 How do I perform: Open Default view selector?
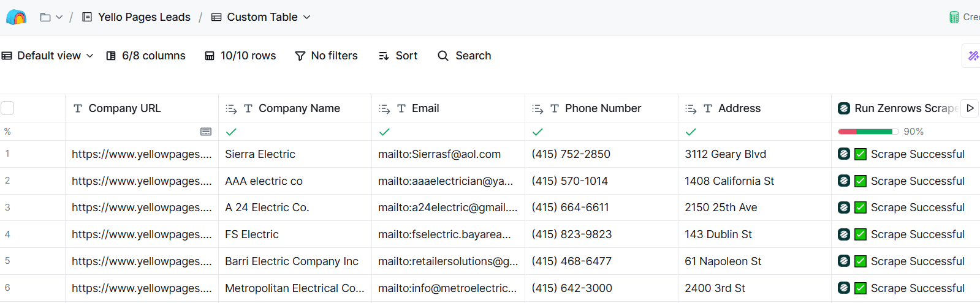click(48, 56)
